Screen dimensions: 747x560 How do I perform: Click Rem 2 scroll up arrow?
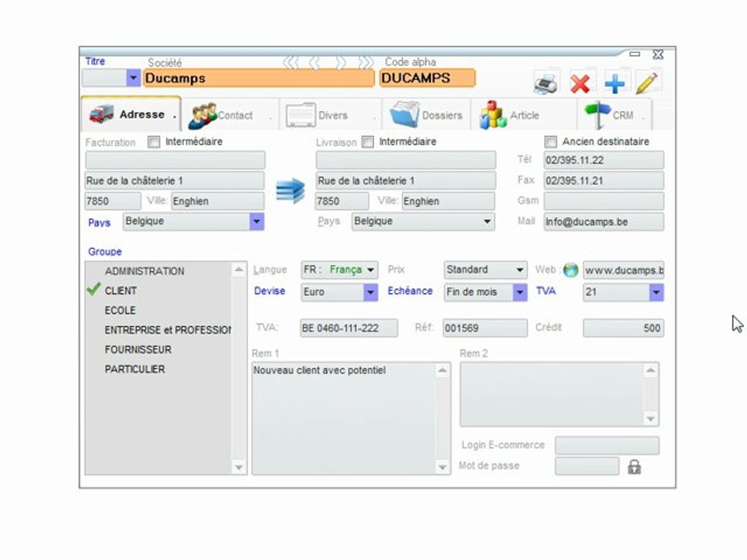point(651,370)
